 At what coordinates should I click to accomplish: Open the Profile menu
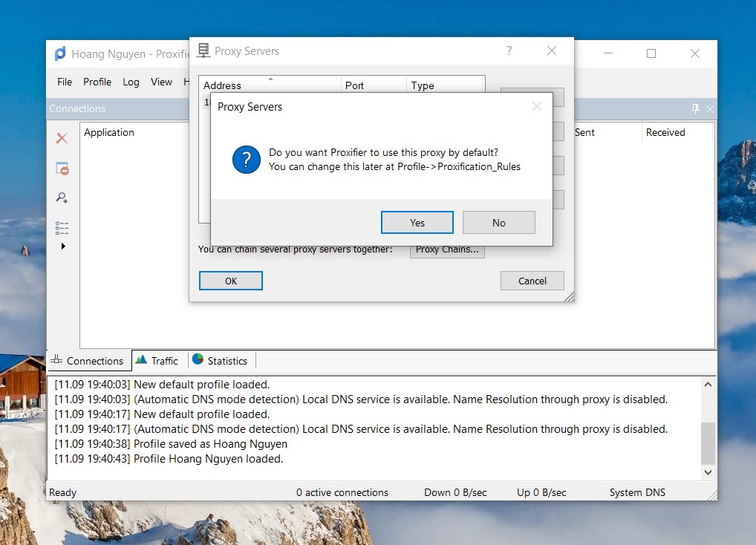pos(97,82)
